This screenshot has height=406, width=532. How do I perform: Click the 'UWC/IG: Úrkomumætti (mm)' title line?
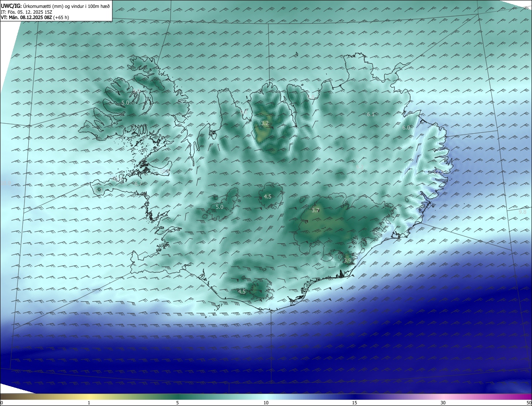pos(55,6)
